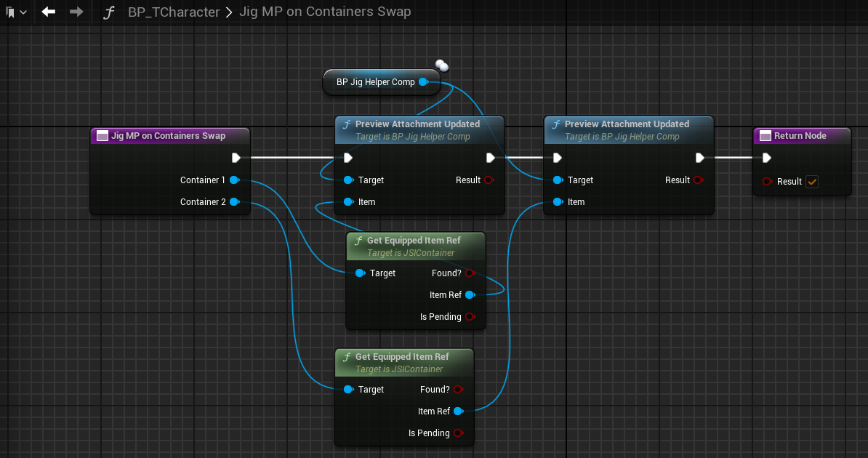This screenshot has height=458, width=868.
Task: Click the BP_TCharacter breadcrumb
Action: pos(174,12)
